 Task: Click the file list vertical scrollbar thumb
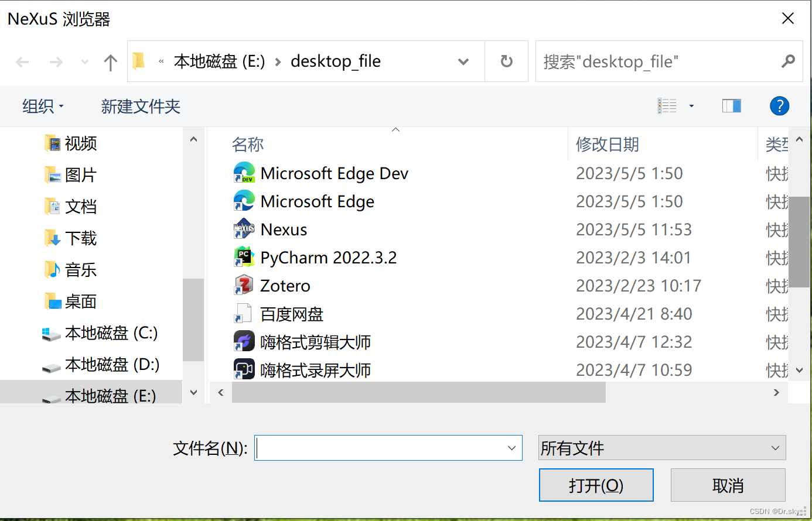[799, 242]
